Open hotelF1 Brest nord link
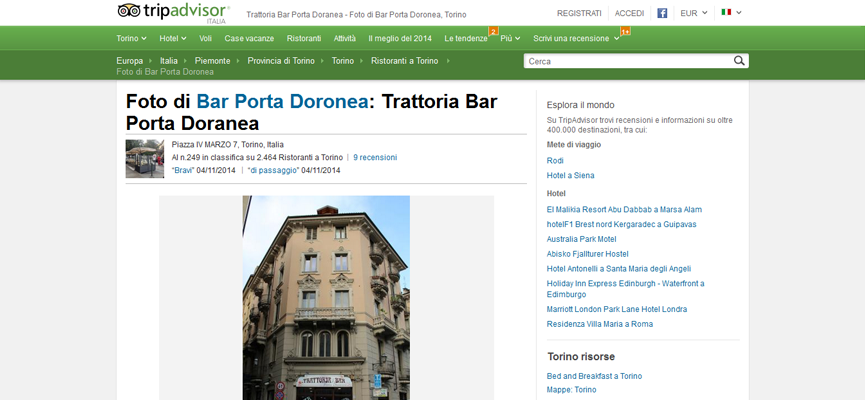 coord(621,225)
